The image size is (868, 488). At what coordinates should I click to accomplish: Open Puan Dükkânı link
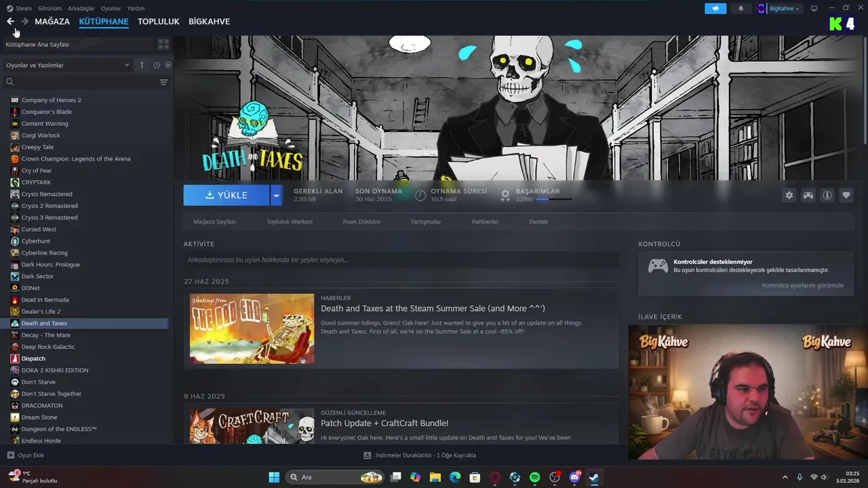(361, 222)
